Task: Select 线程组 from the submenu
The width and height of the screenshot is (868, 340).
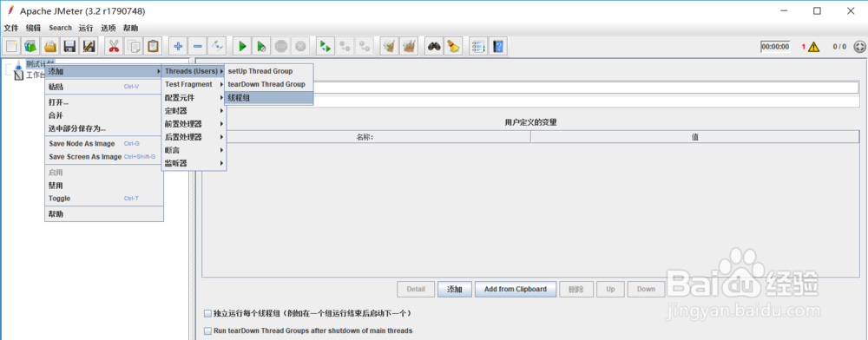Action: pyautogui.click(x=269, y=97)
